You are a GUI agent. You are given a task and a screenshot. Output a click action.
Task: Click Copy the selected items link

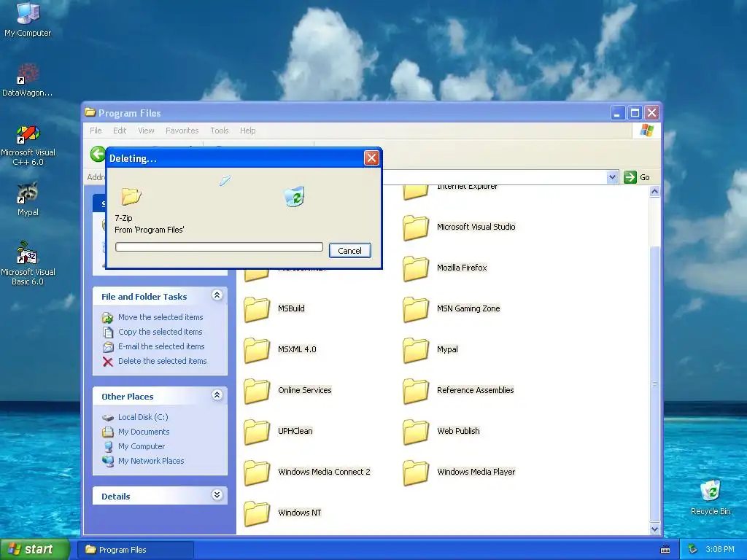coord(160,332)
